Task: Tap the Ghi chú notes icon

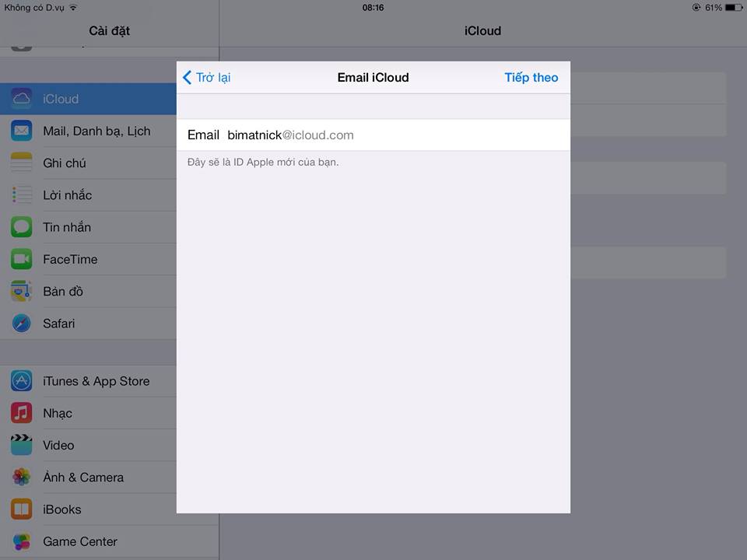Action: (x=22, y=163)
